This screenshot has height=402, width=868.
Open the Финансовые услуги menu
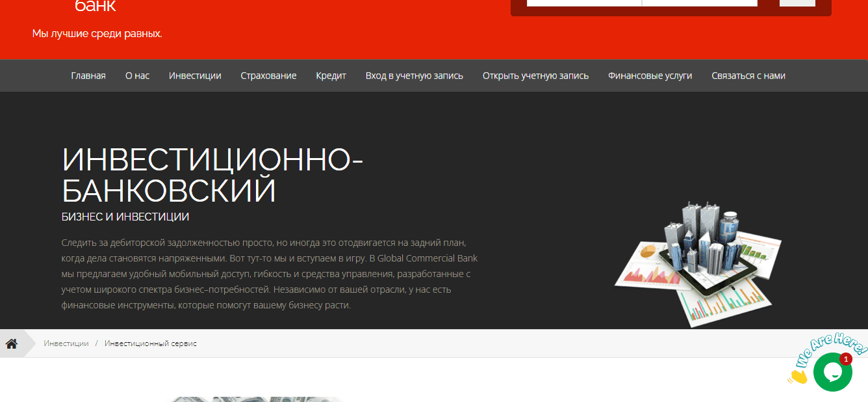tap(650, 75)
